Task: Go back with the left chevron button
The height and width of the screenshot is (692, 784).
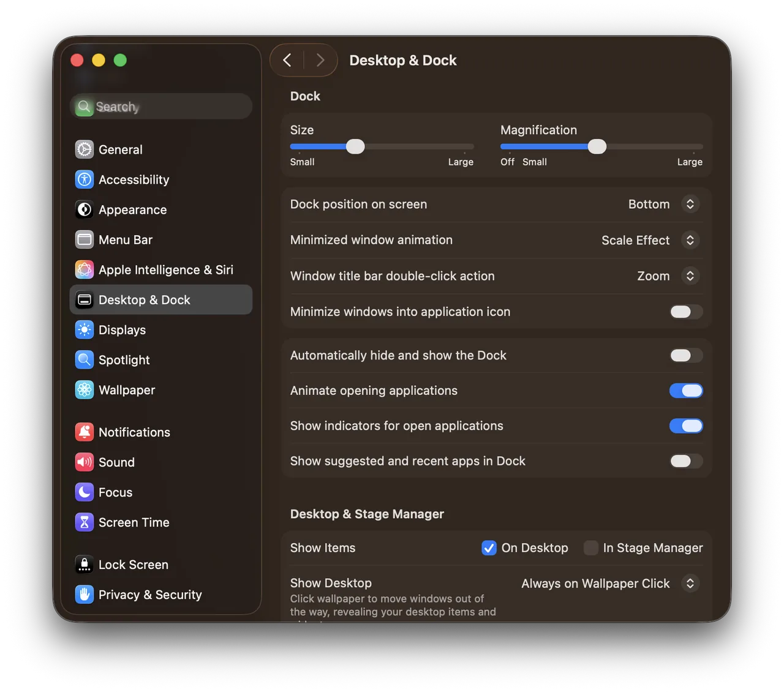Action: 287,60
